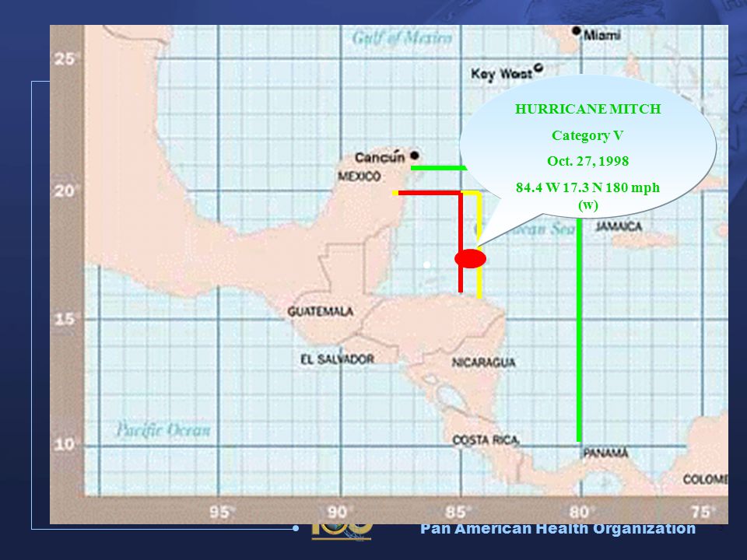Click the 'Oct. 27, 1998' date text
This screenshot has width=747, height=560.
[588, 161]
